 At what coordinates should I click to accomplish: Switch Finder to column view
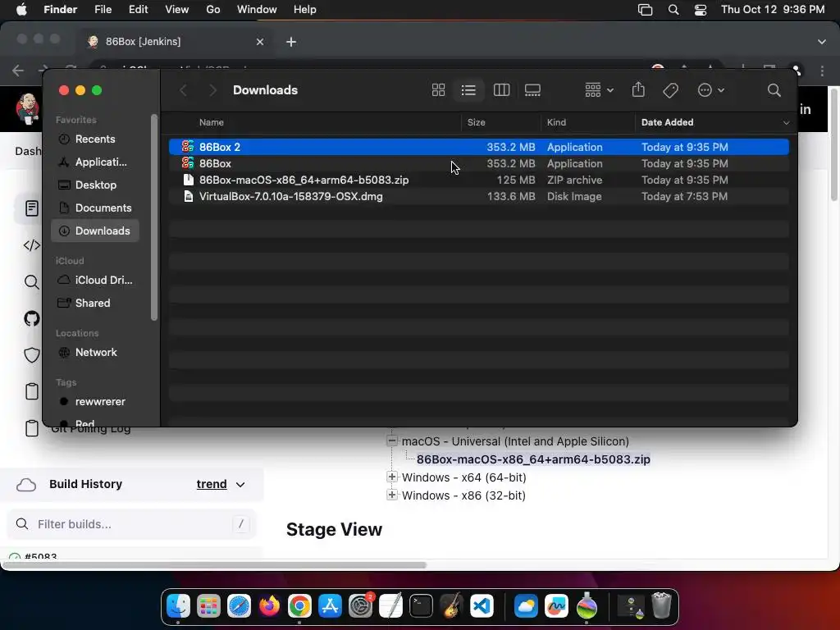click(501, 90)
